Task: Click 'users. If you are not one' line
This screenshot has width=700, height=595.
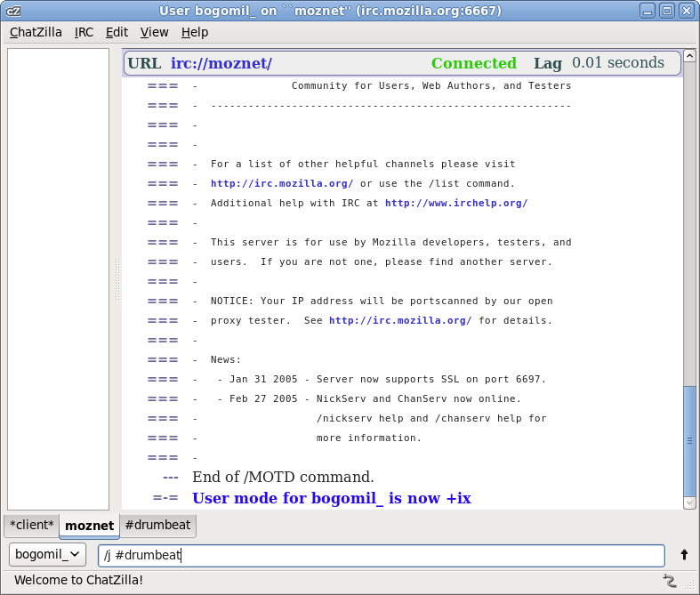Action: coord(382,262)
